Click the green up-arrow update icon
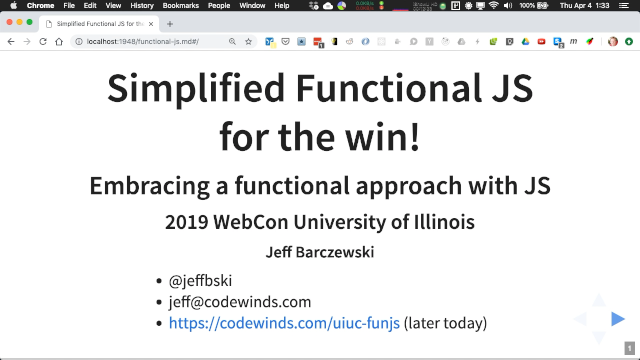The width and height of the screenshot is (640, 360). point(629,42)
